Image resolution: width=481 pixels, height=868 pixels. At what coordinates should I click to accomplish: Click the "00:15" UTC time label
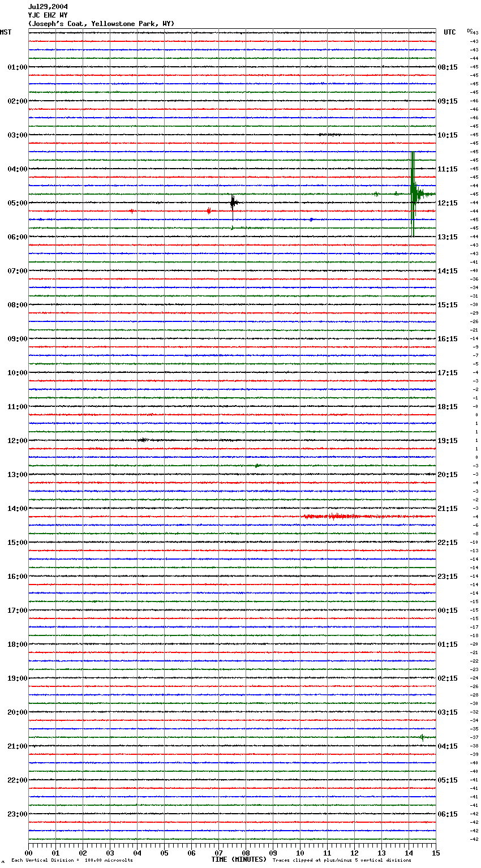pyautogui.click(x=448, y=611)
